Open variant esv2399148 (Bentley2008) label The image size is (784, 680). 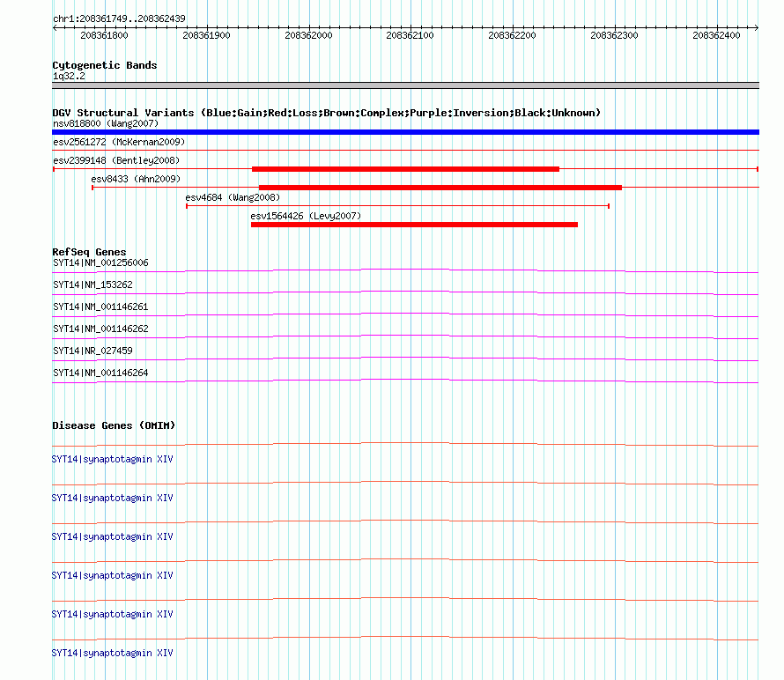tap(116, 160)
